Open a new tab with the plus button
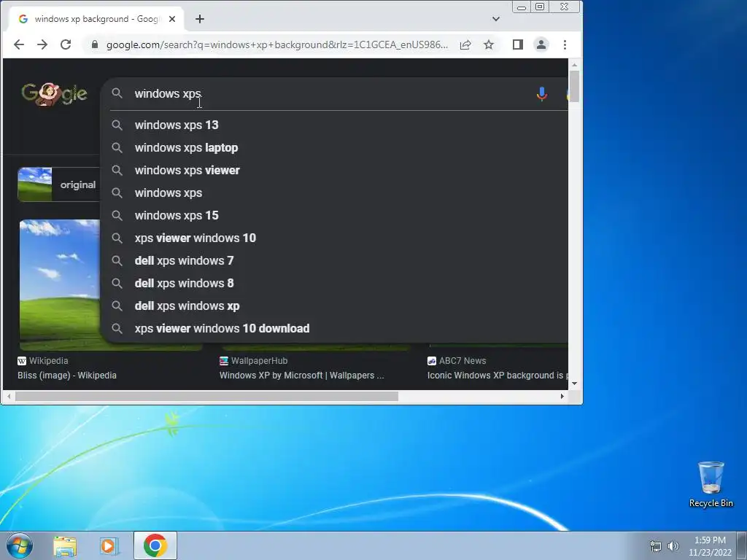Screen dimensions: 747x560 pos(200,19)
